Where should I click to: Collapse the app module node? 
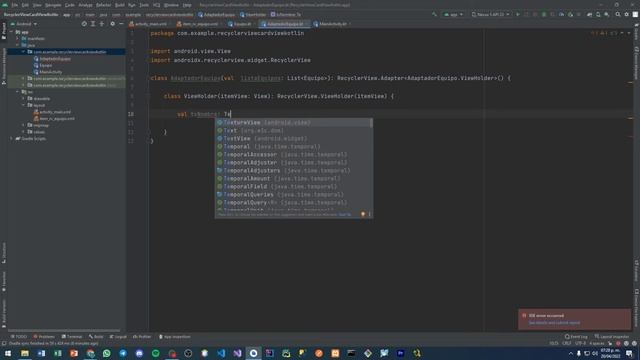pos(11,32)
